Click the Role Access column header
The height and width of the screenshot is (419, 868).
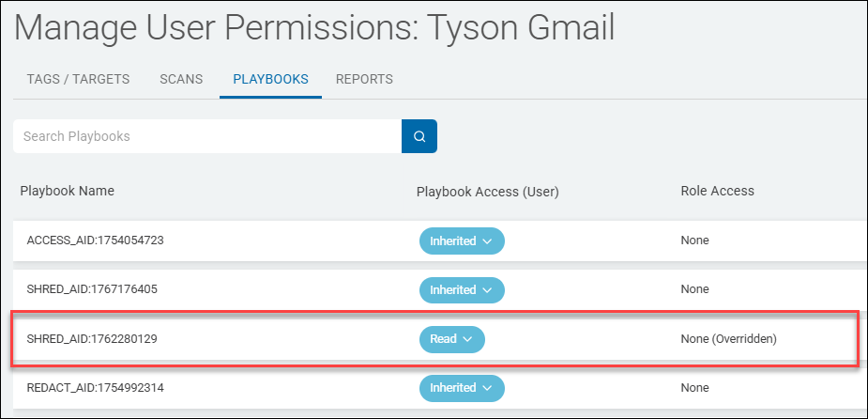717,191
